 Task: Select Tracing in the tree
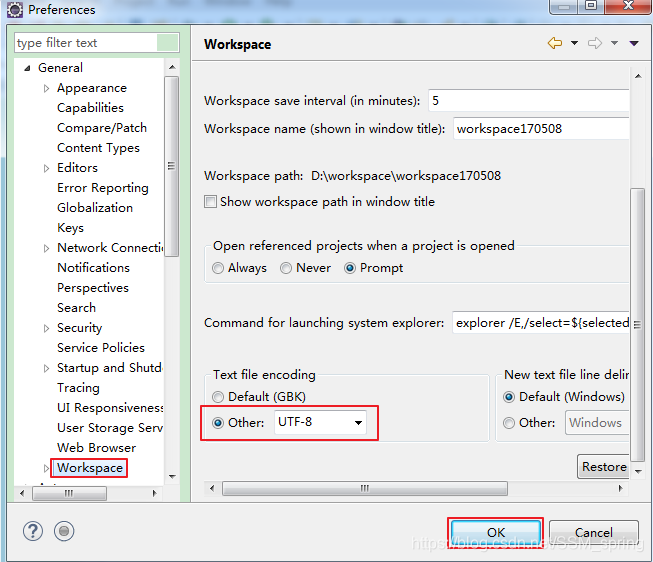pyautogui.click(x=78, y=388)
